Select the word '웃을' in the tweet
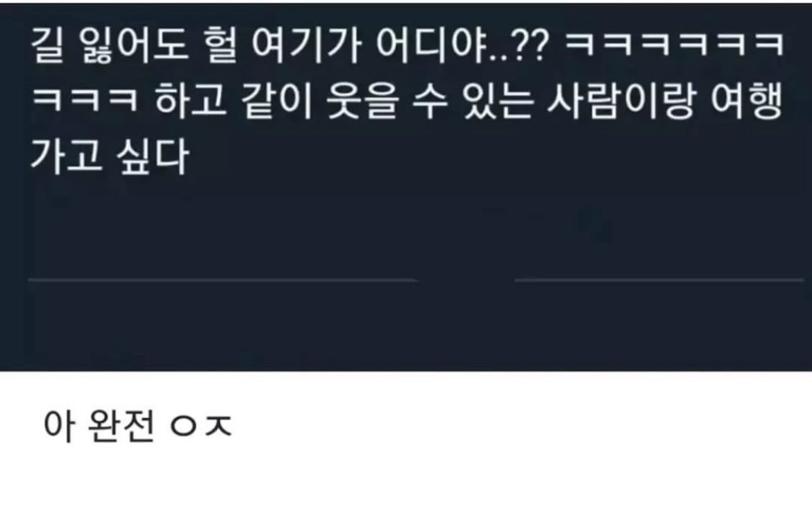This screenshot has width=812, height=532. [362, 101]
